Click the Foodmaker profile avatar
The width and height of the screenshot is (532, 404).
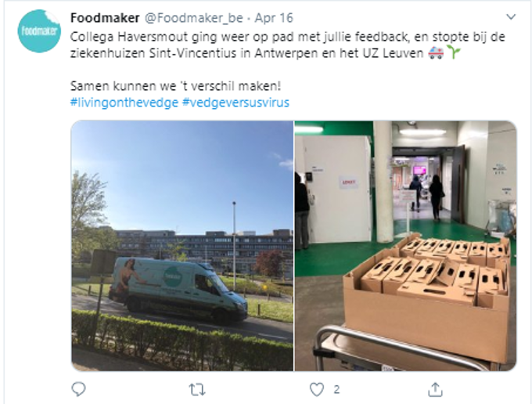[39, 31]
